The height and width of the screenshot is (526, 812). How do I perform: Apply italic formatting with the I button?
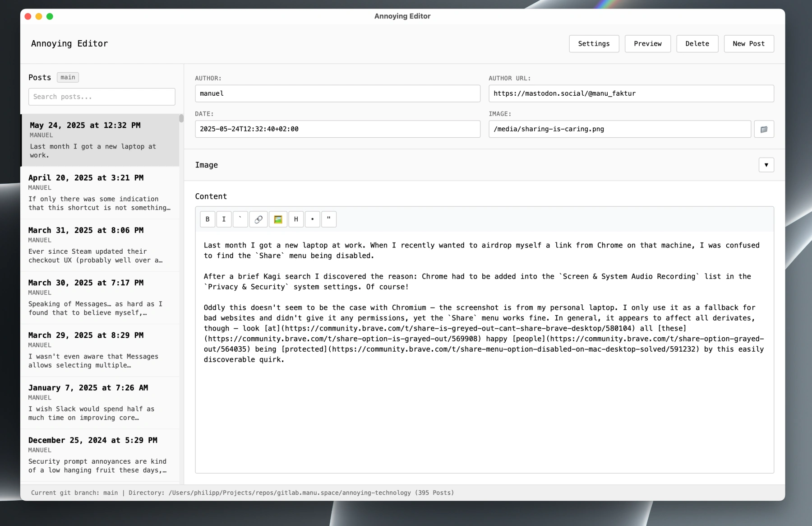point(224,219)
